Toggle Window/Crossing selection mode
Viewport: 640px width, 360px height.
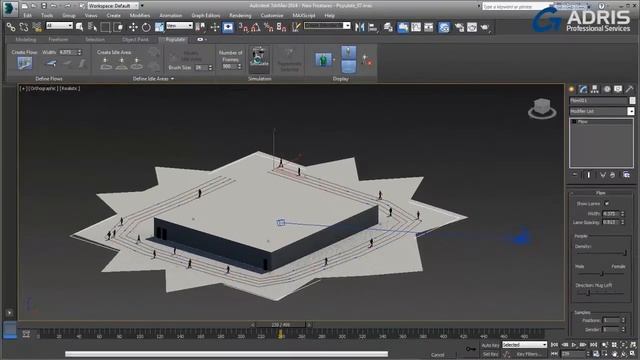pyautogui.click(x=118, y=27)
